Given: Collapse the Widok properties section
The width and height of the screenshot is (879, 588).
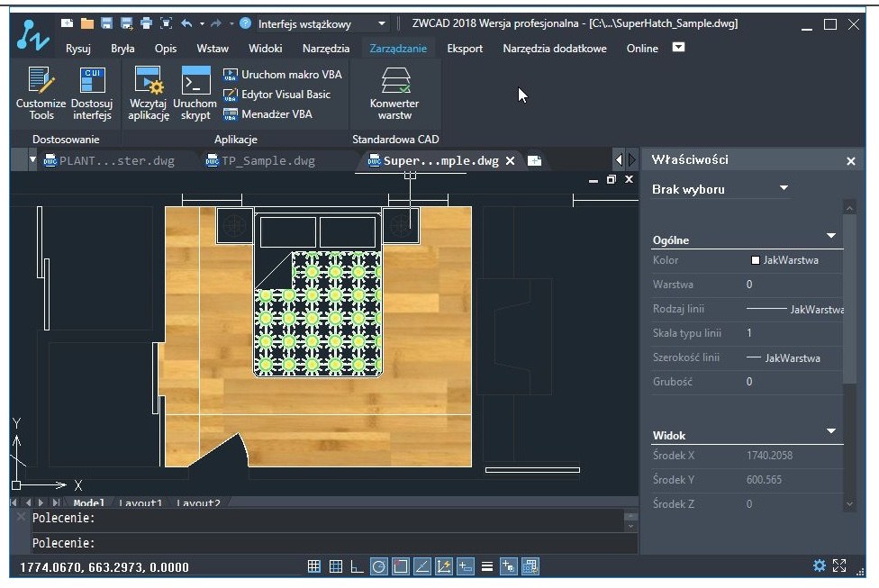Looking at the screenshot, I should pos(831,431).
